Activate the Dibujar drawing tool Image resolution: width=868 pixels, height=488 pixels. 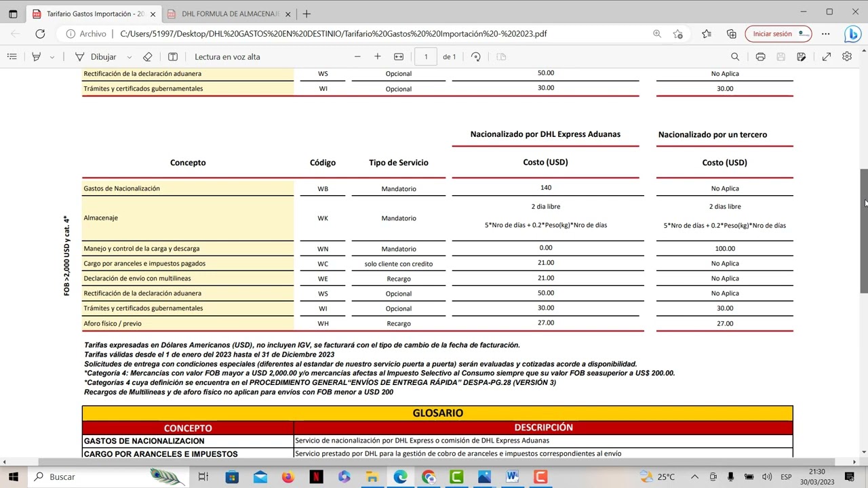coord(96,57)
